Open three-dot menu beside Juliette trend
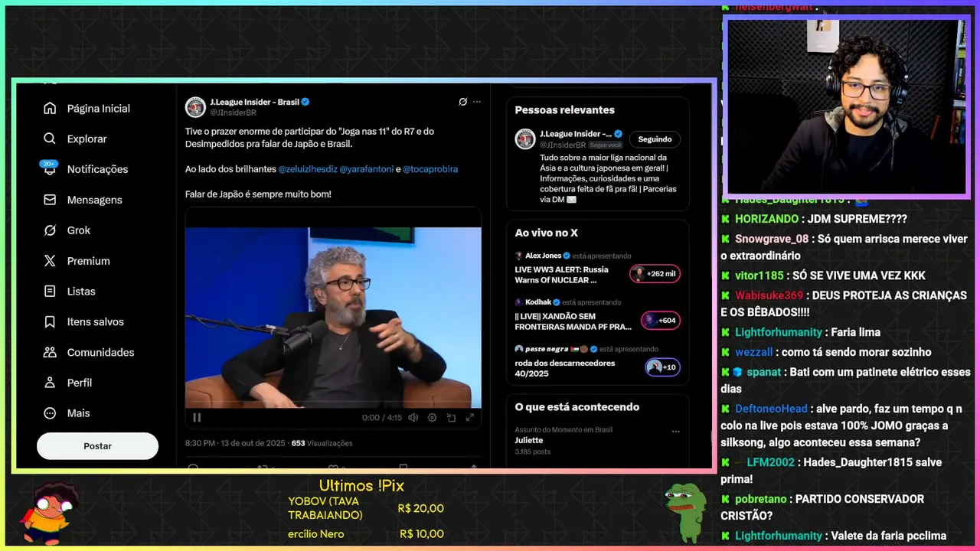Screen dimensions: 980x551 coord(675,432)
